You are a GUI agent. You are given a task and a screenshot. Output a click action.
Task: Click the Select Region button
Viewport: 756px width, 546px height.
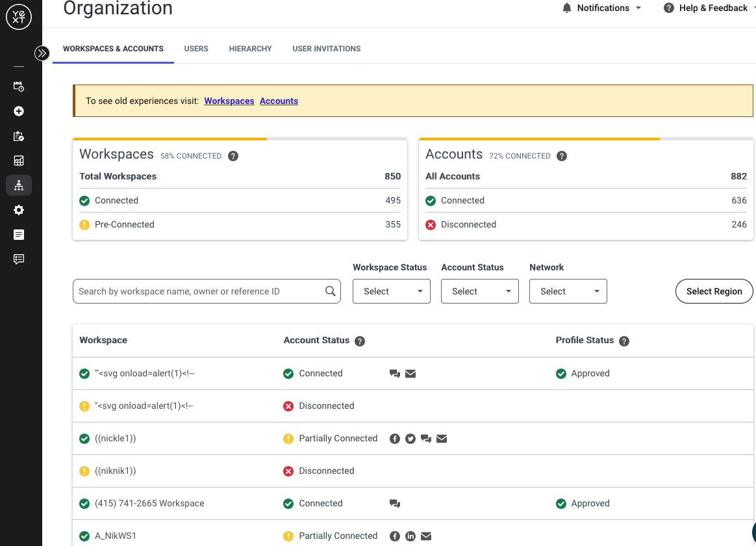[x=714, y=291]
